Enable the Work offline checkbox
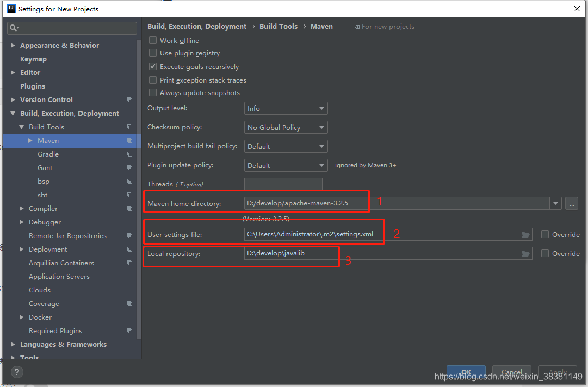This screenshot has width=588, height=387. [x=153, y=40]
